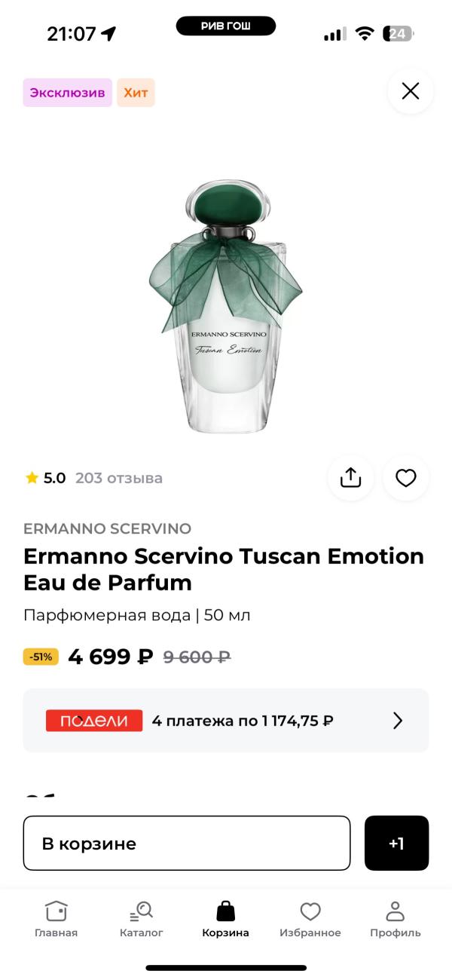
Task: Tap the +1 quantity button
Action: (x=396, y=844)
